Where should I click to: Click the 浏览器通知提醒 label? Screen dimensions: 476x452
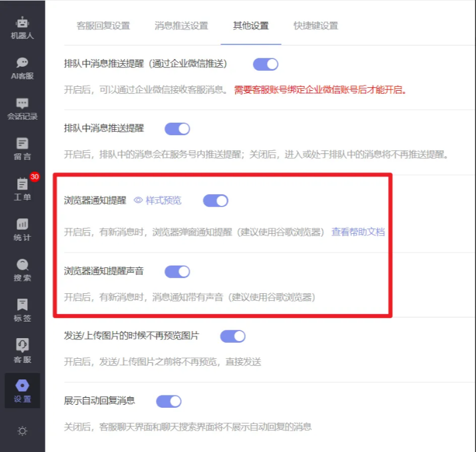click(x=95, y=200)
